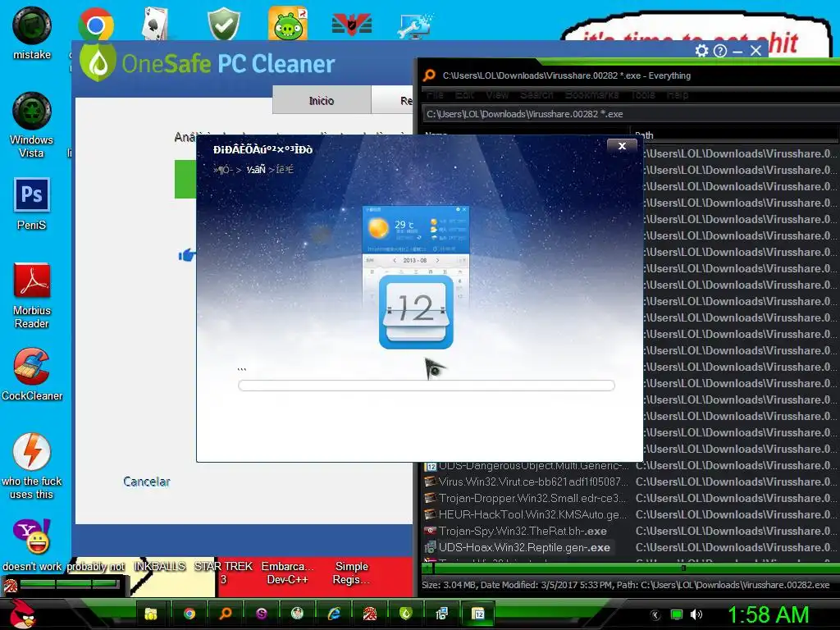This screenshot has height=630, width=840.
Task: Open OneSafe PC Cleaner settings gear
Action: click(x=701, y=50)
